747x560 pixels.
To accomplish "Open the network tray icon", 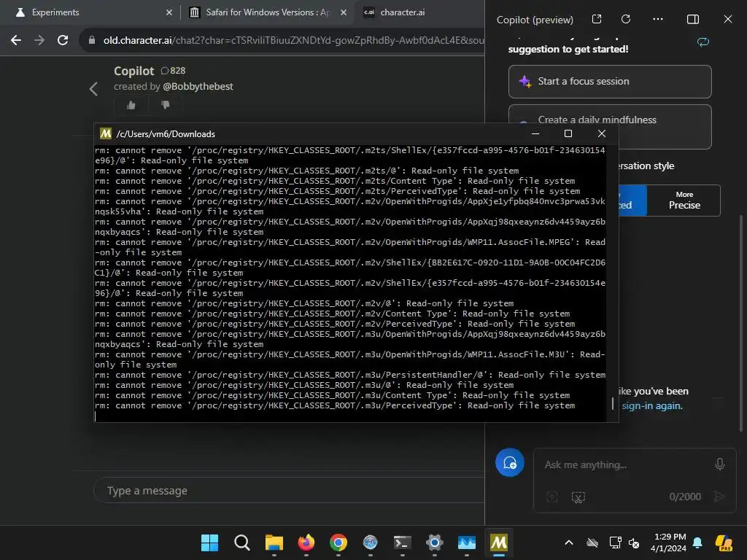I will [x=615, y=542].
